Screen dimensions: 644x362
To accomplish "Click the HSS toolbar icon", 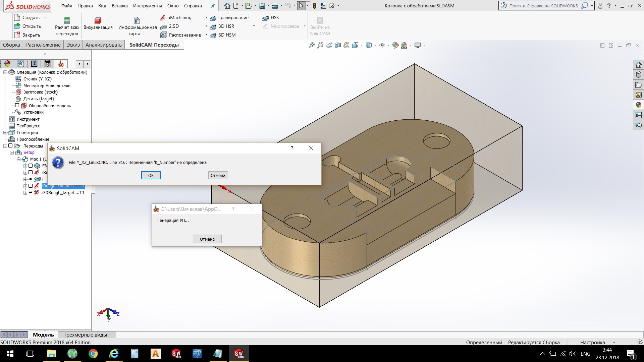I will 265,18.
